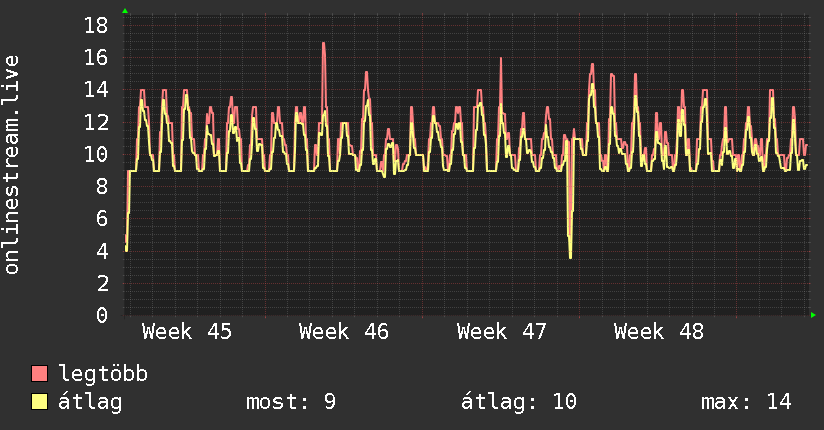
Task: Click the green arrow atop the y-axis
Action: point(125,11)
